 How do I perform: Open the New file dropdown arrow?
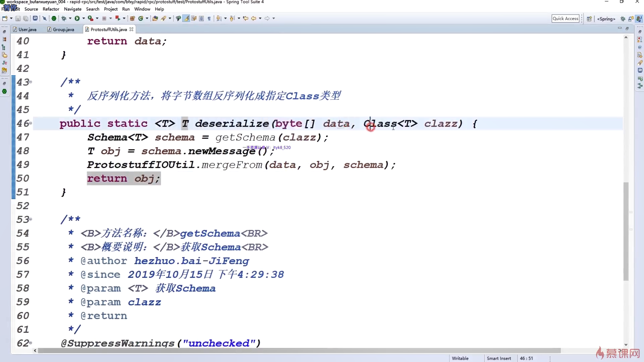click(11, 18)
